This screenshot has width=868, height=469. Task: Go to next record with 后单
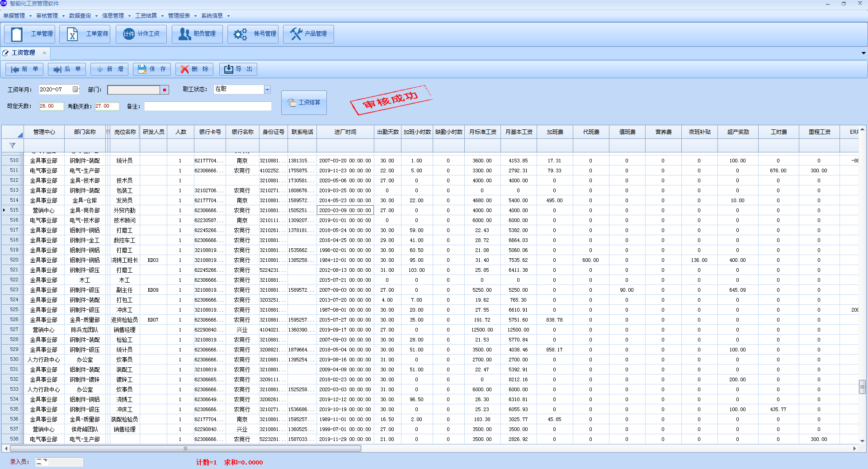(67, 69)
